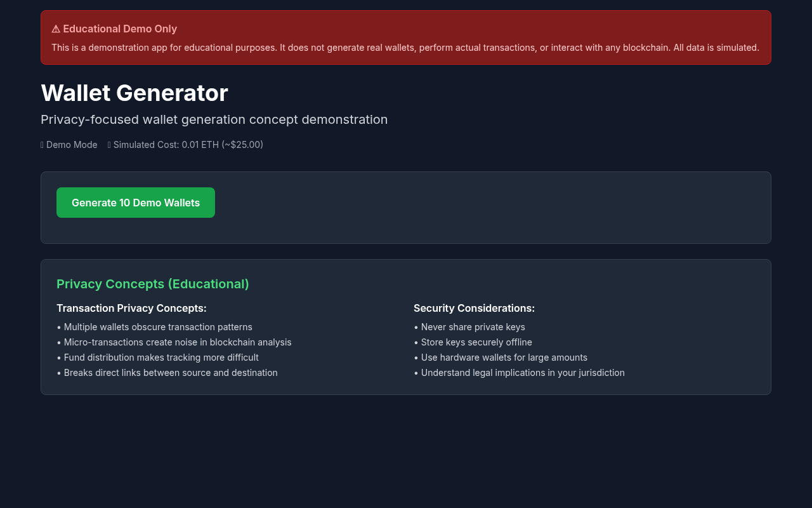This screenshot has height=508, width=812.
Task: Click the Wallet Generator page heading
Action: pyautogui.click(x=134, y=93)
